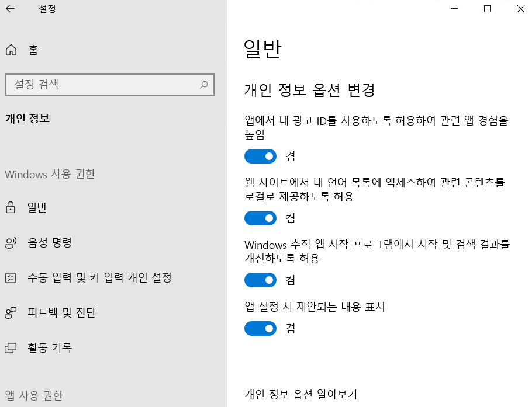This screenshot has width=532, height=407.
Task: Click the 활동 기록 icon in sidebar
Action: coord(11,347)
